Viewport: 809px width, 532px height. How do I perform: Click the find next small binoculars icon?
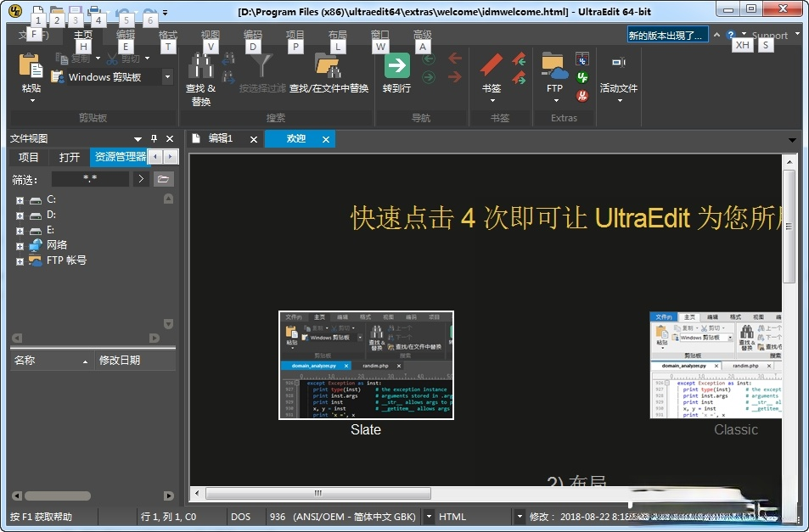point(228,78)
